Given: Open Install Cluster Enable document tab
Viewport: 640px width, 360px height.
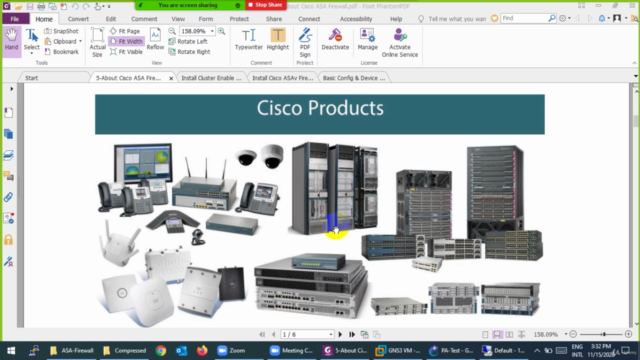Looking at the screenshot, I should 211,78.
